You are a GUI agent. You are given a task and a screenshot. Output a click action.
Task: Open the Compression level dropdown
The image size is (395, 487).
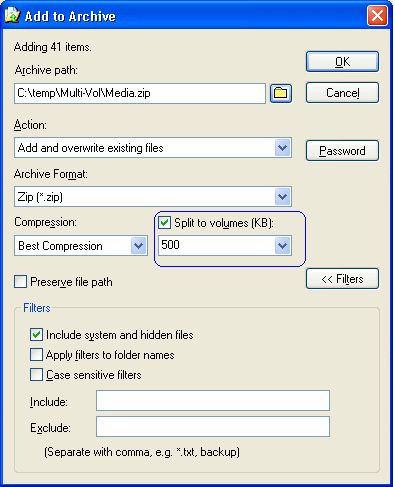click(x=139, y=246)
